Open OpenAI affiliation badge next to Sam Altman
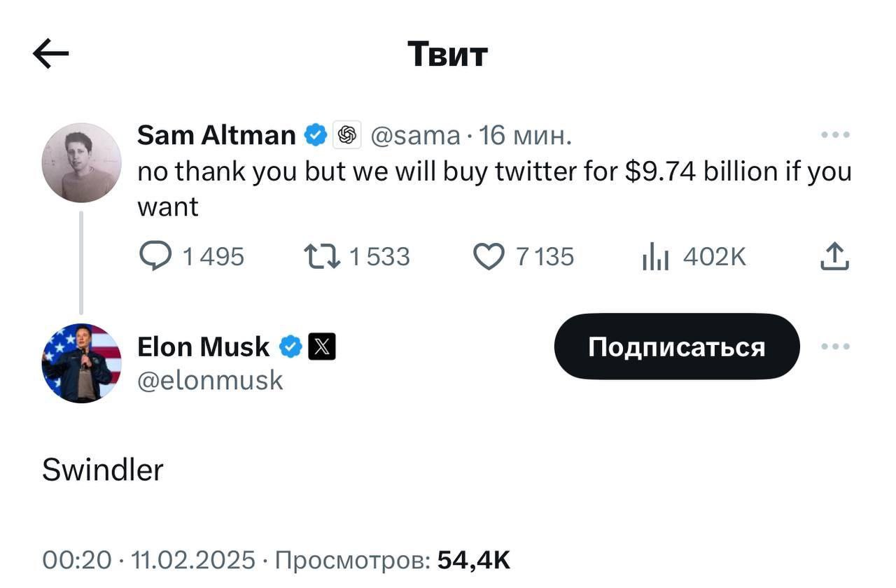Screen dimensions: 896x588 (x=346, y=135)
